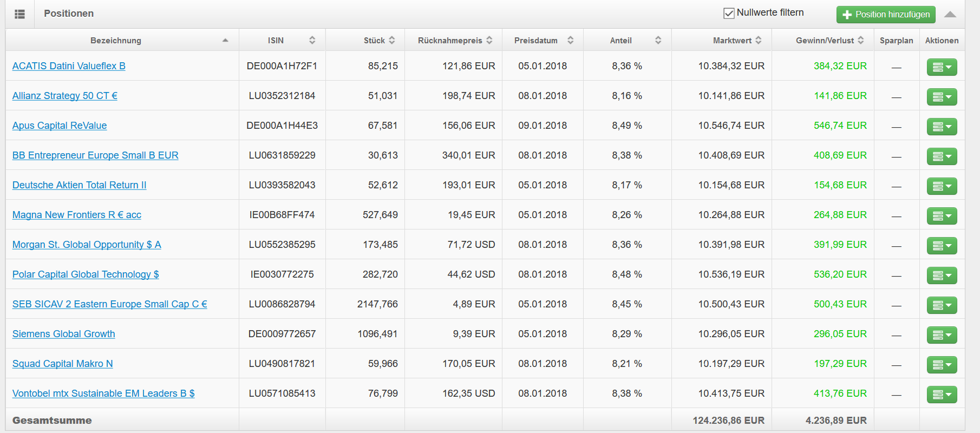Click ISIN cell LU0352312184
980x433 pixels.
[x=282, y=96]
